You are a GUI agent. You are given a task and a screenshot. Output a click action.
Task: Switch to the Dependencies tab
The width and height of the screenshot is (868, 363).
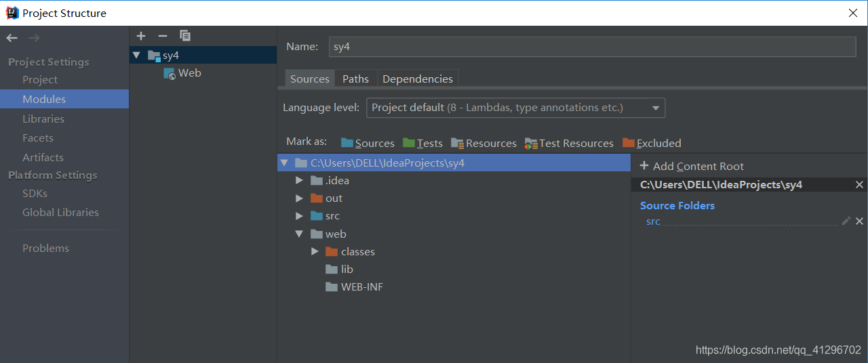[418, 79]
